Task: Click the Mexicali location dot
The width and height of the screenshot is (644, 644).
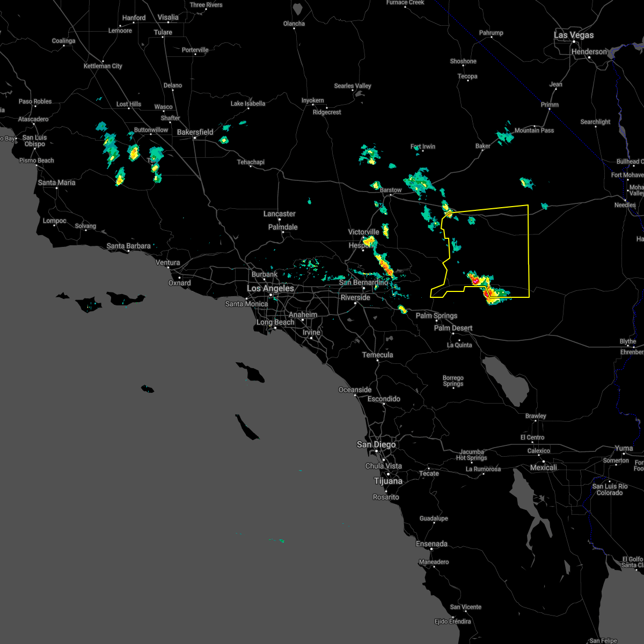Action: (x=543, y=460)
